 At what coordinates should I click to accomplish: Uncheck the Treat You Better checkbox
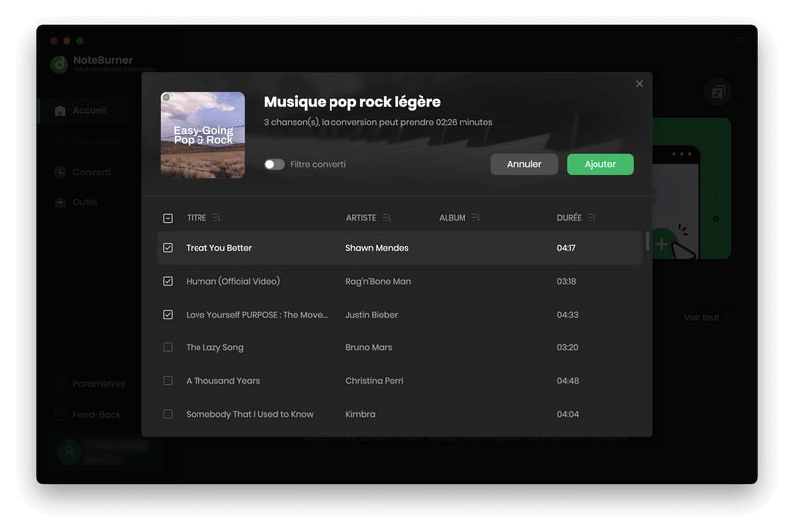tap(168, 248)
